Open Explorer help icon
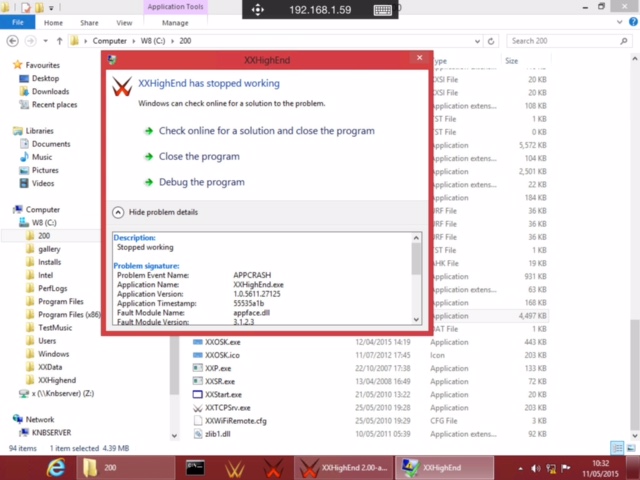Viewport: 640px width, 480px height. point(633,22)
